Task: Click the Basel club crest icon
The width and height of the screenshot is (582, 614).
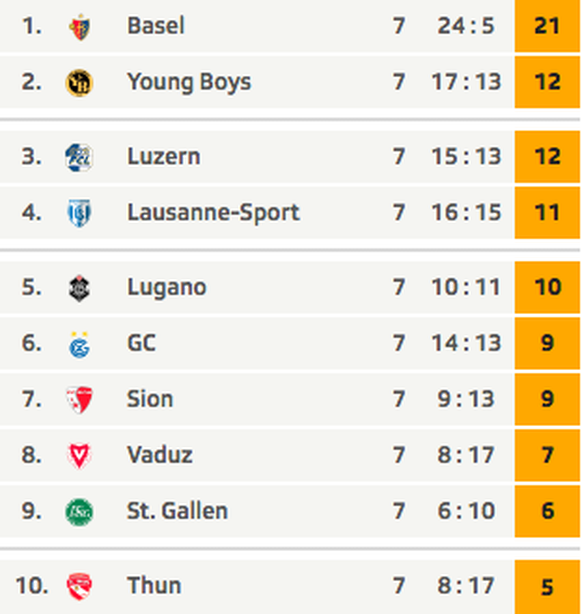Action: click(x=79, y=27)
